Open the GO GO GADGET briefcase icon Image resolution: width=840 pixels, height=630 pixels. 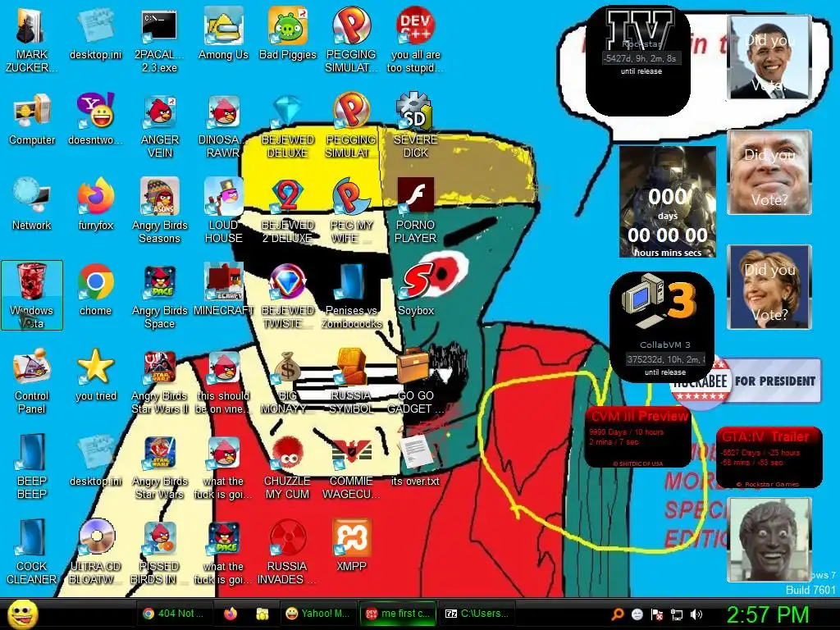pyautogui.click(x=416, y=381)
